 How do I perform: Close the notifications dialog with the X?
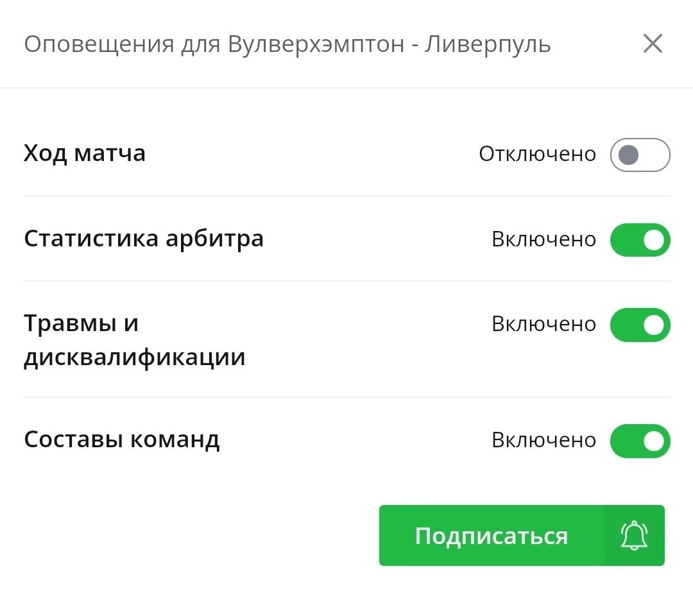[x=653, y=44]
